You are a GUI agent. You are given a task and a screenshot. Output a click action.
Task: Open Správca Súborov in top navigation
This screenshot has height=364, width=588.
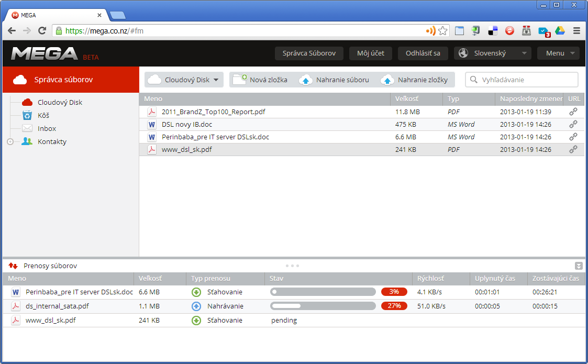tap(309, 53)
